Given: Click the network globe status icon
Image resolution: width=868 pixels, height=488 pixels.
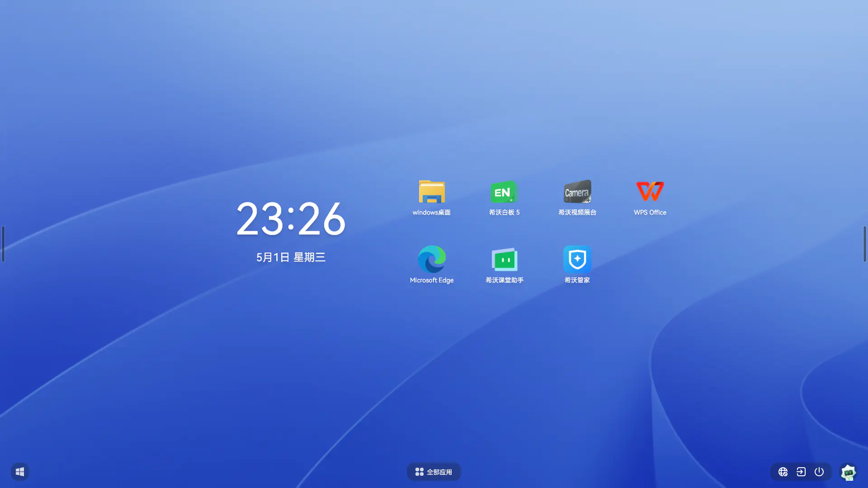Looking at the screenshot, I should point(783,472).
